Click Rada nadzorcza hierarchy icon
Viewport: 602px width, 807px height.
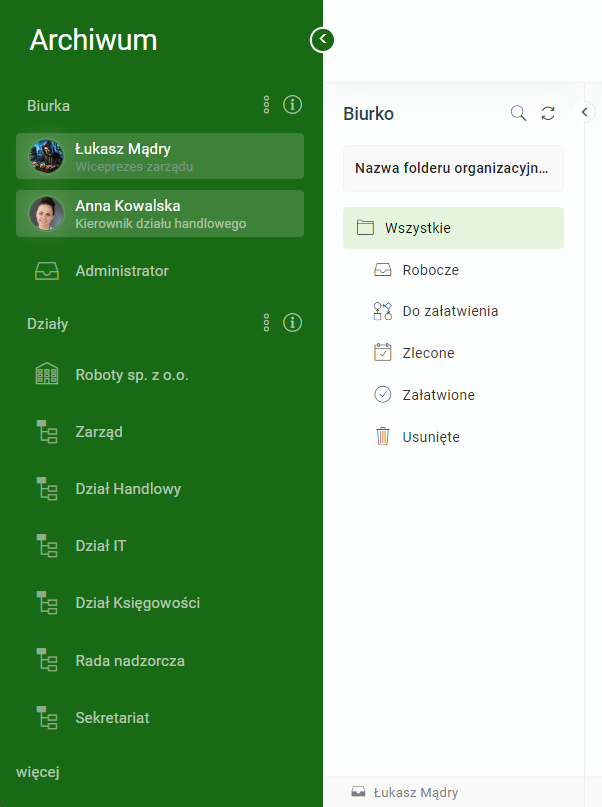click(47, 661)
